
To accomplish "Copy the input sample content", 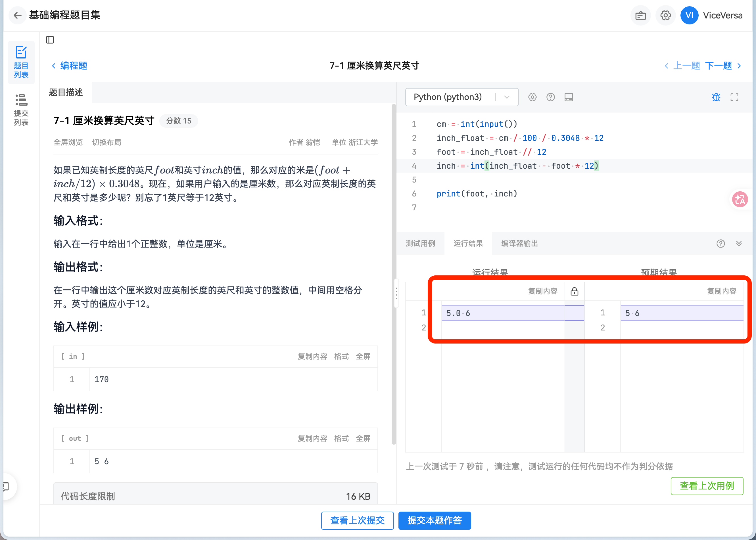I will click(x=312, y=357).
